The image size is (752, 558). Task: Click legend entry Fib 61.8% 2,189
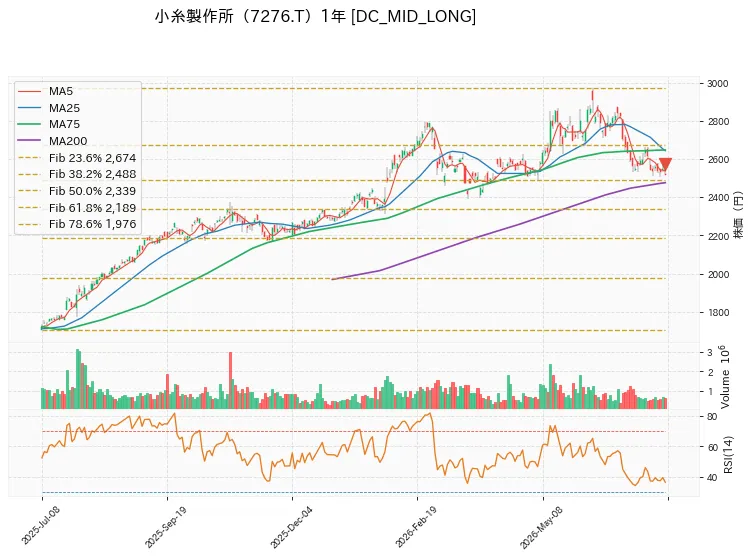pyautogui.click(x=77, y=208)
